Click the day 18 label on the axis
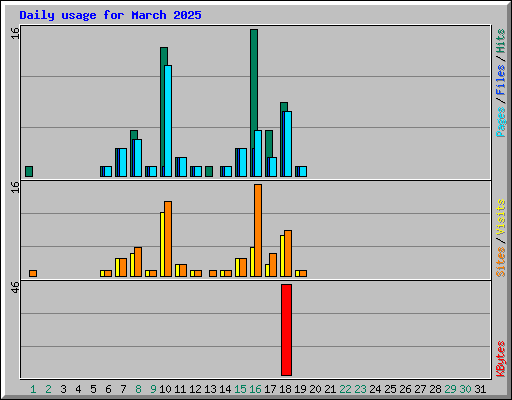The height and width of the screenshot is (400, 512). [x=285, y=389]
